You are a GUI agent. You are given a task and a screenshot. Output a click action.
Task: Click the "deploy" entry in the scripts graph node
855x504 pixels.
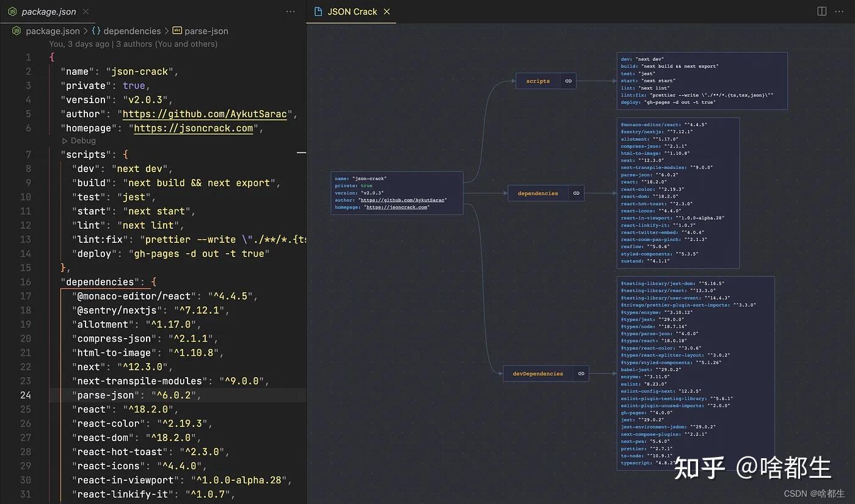pyautogui.click(x=668, y=103)
